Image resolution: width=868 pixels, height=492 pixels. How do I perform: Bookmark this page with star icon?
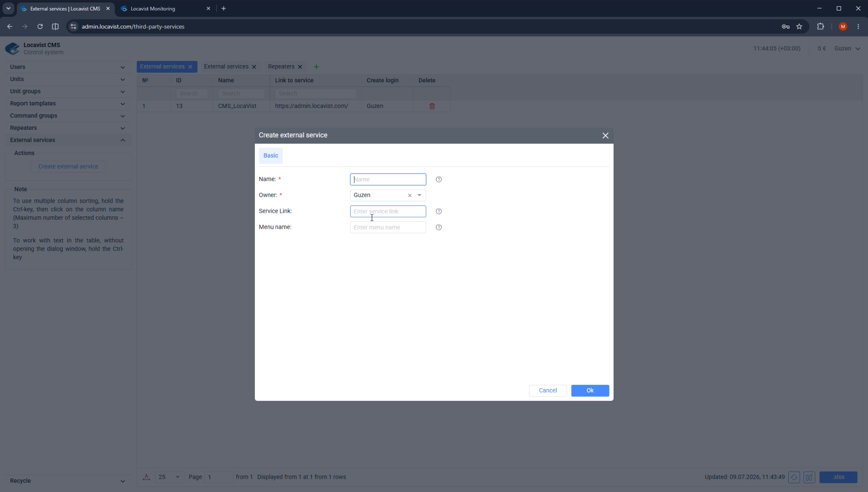pyautogui.click(x=799, y=26)
